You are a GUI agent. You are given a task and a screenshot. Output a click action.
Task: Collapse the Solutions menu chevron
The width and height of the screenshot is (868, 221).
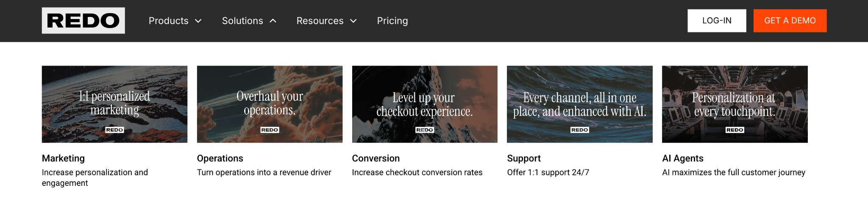(x=273, y=21)
